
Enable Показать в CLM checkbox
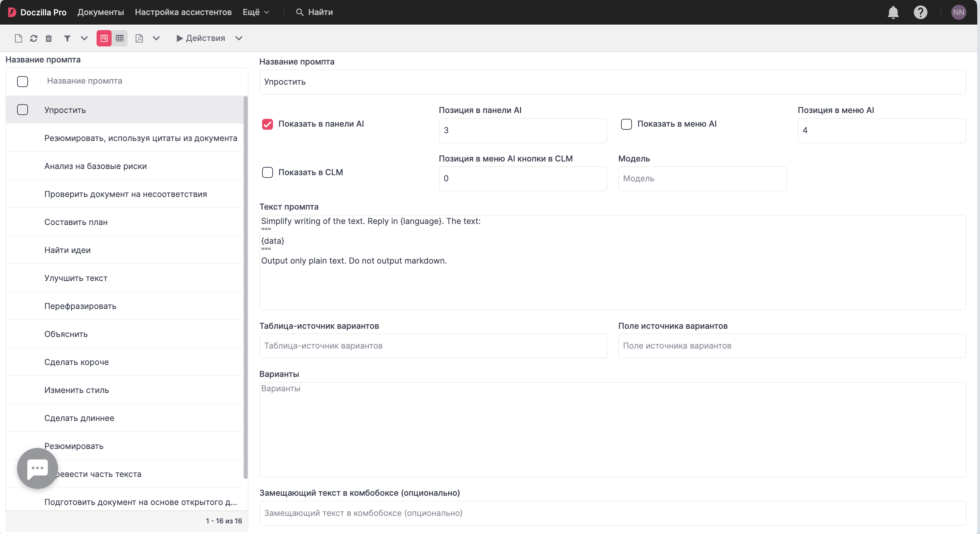coord(268,172)
